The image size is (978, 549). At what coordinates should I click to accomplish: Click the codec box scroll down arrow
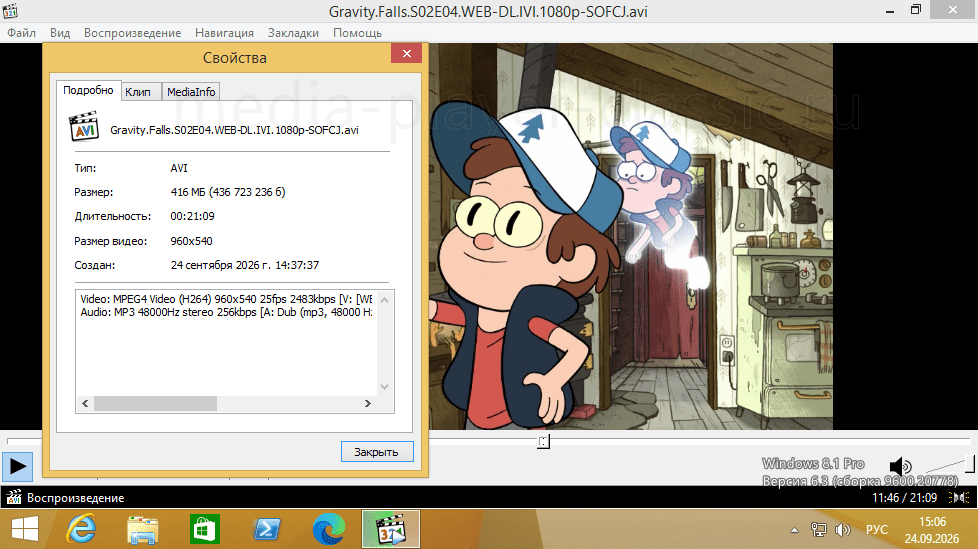pyautogui.click(x=385, y=387)
